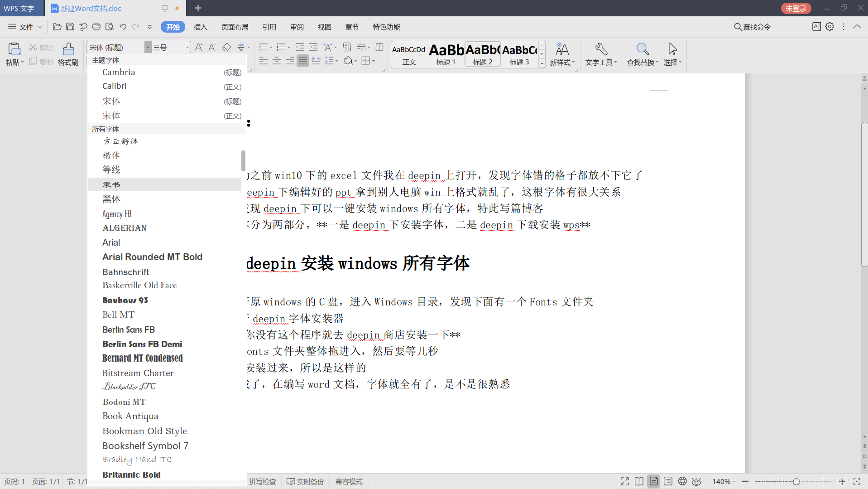Toggle spell check in status bar
The width and height of the screenshot is (868, 489).
262,481
